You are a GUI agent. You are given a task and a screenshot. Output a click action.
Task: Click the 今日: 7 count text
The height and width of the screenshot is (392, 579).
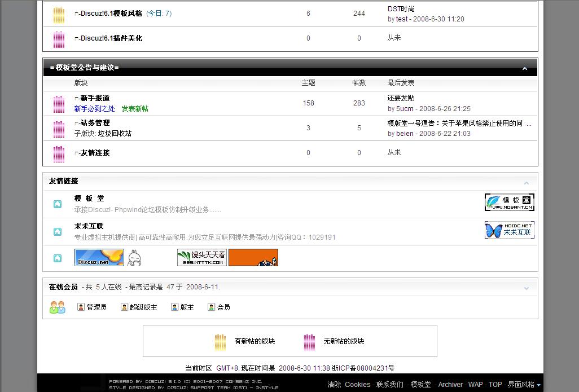pos(159,14)
